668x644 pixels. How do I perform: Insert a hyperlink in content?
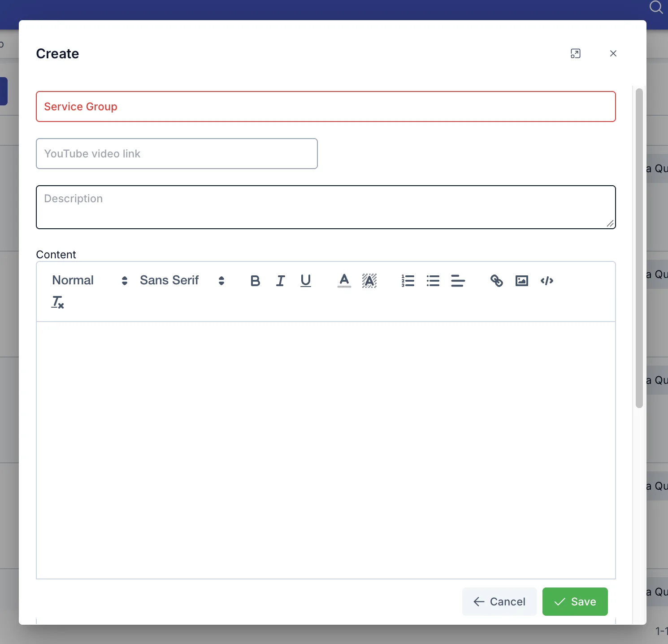click(x=496, y=281)
